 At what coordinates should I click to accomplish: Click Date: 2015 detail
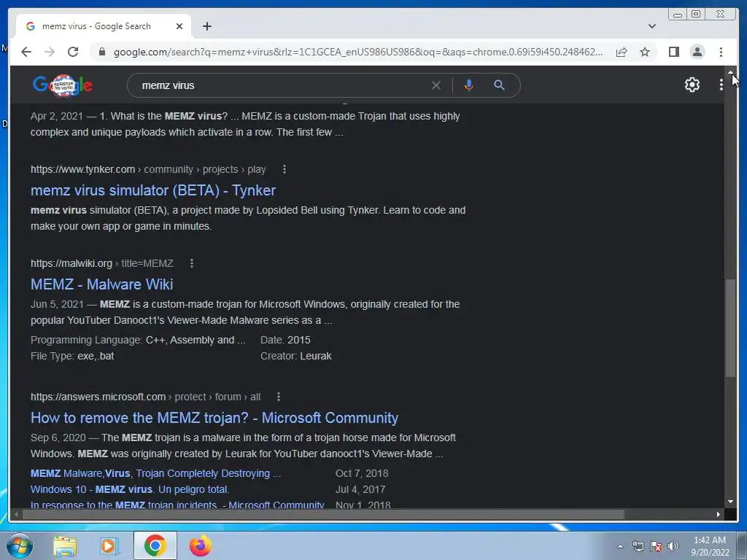[285, 340]
